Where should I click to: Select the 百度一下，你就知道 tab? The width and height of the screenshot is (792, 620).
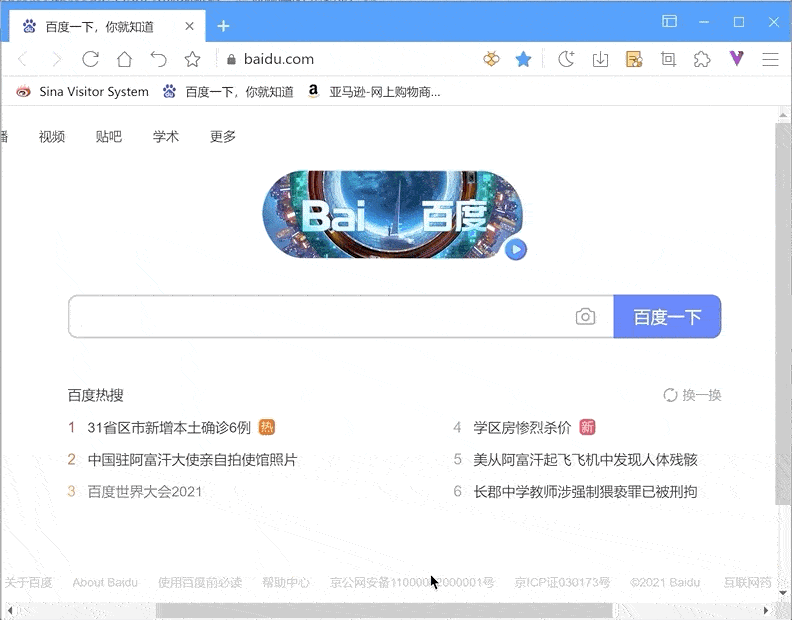(x=107, y=26)
